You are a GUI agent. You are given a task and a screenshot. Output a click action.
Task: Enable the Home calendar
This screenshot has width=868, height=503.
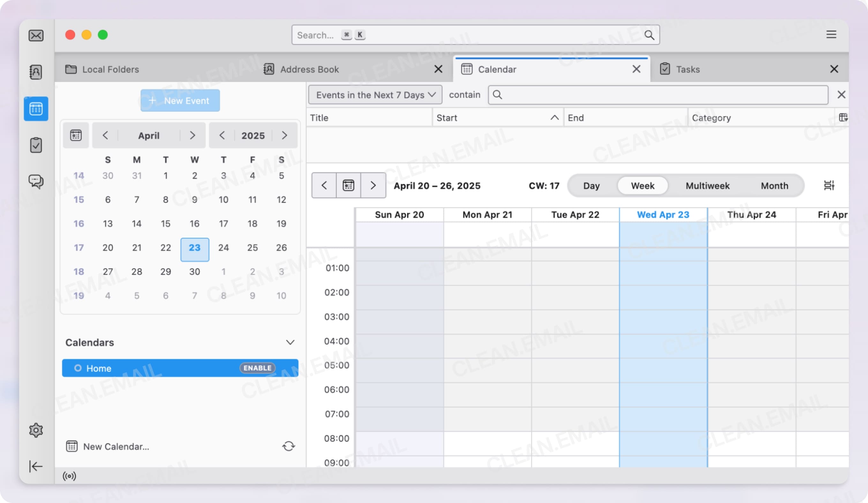click(257, 368)
